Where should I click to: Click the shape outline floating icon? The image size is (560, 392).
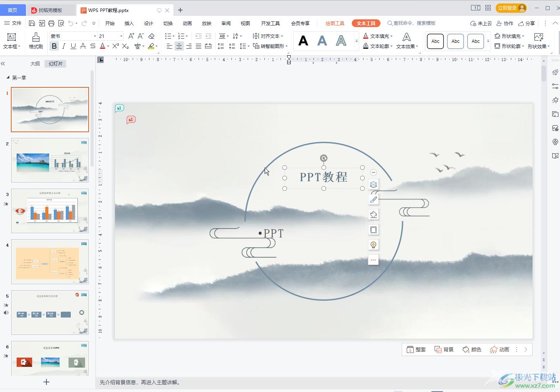[x=373, y=230]
